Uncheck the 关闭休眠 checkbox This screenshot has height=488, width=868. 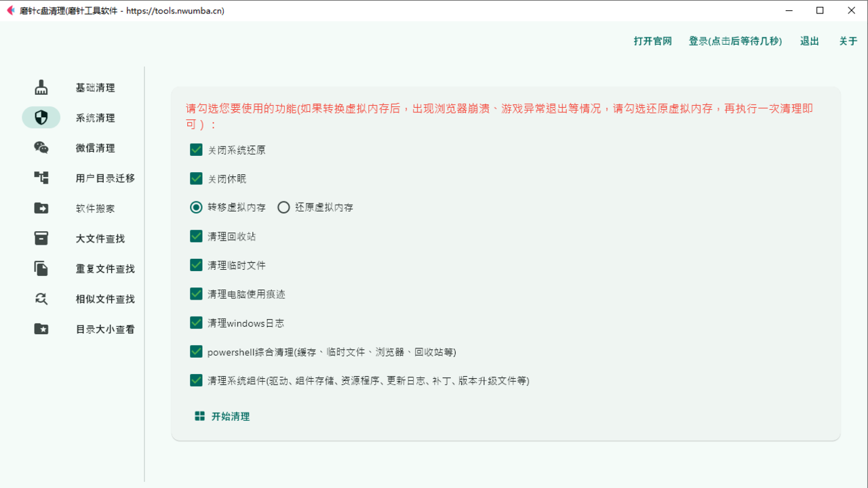(x=196, y=178)
